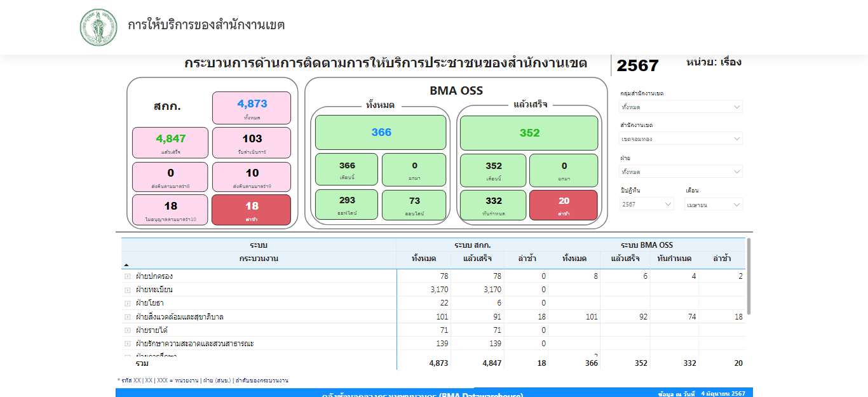Open the กลุ่มสำนักงานเขต dropdown
Screen dimensions: 868x397
coord(681,107)
